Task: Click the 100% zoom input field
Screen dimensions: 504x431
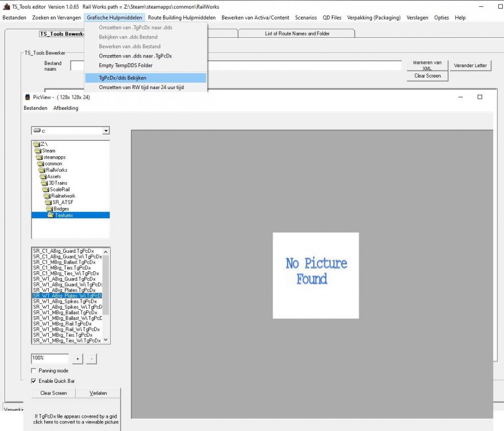Action: coord(50,358)
